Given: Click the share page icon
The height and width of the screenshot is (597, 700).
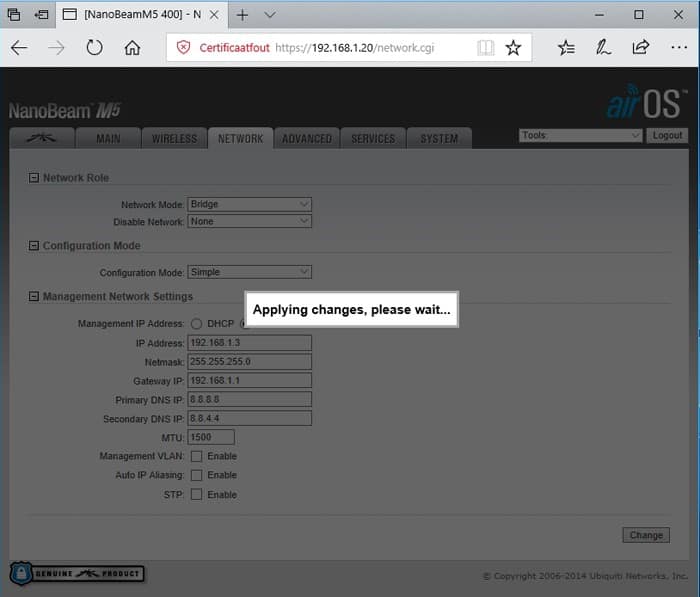Looking at the screenshot, I should tap(641, 47).
